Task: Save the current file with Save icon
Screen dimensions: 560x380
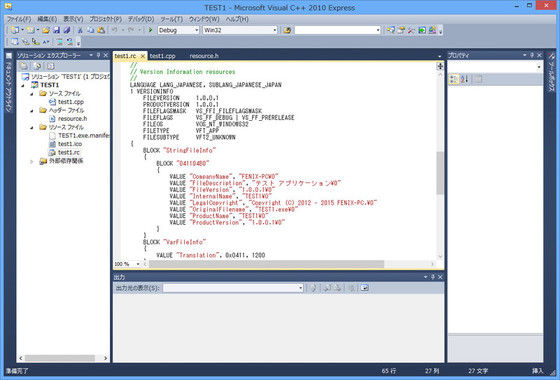Action: pyautogui.click(x=56, y=30)
